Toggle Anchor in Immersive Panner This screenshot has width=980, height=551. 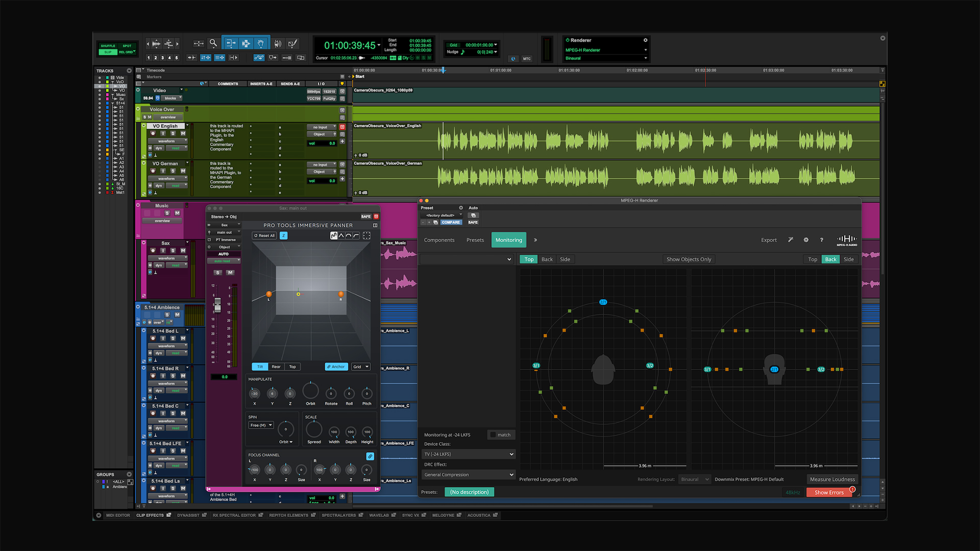[336, 367]
